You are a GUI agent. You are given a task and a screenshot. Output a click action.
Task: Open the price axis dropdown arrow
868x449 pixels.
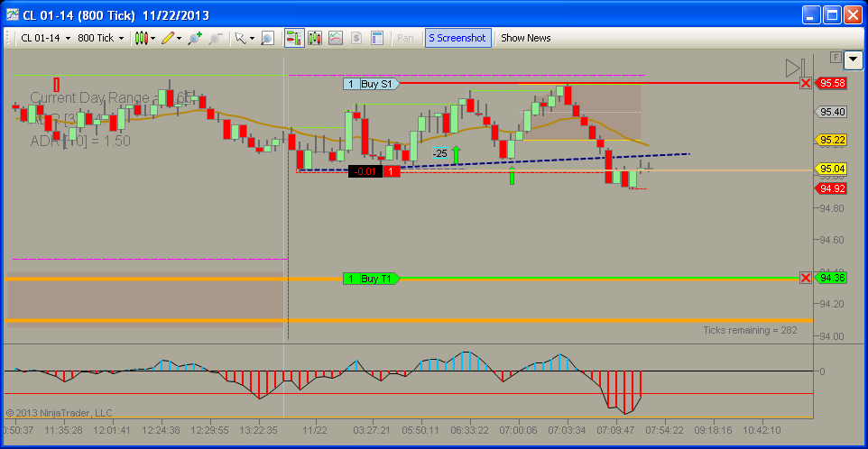pyautogui.click(x=853, y=60)
